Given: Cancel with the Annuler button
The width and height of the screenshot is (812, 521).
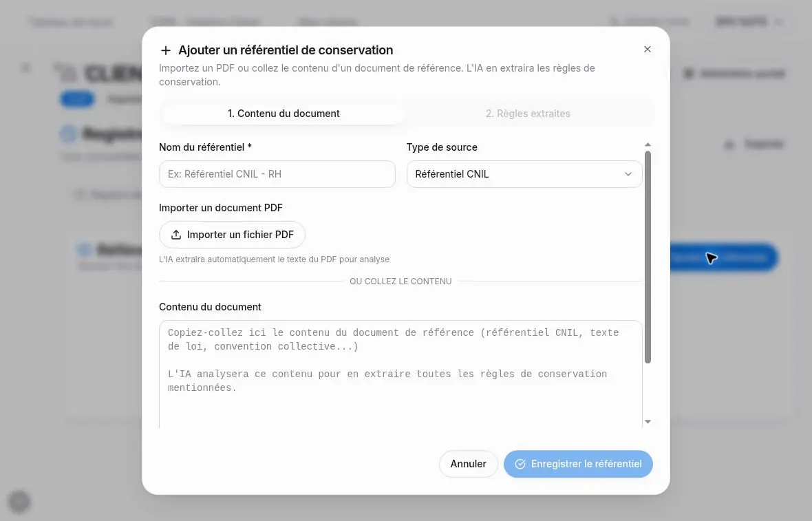Looking at the screenshot, I should tap(468, 464).
